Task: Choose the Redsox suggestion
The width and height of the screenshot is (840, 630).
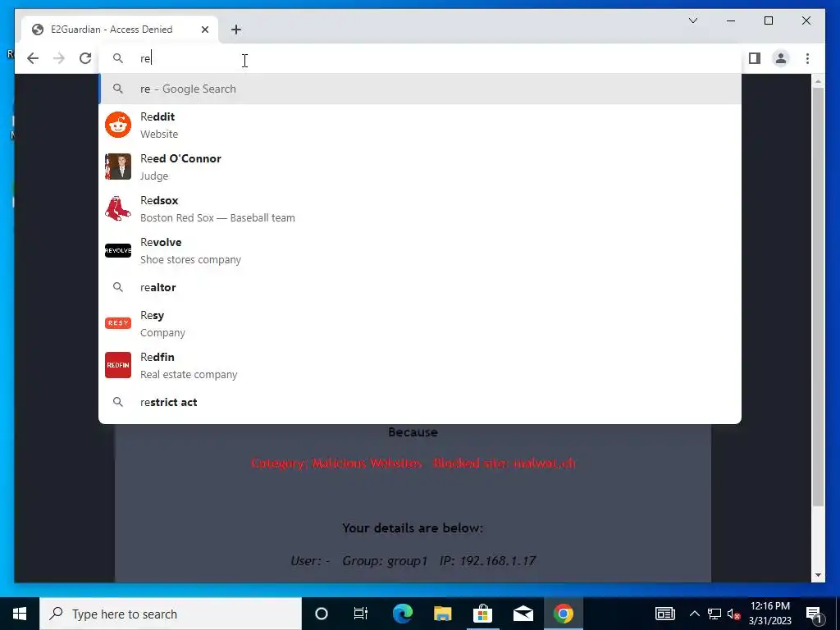Action: point(420,208)
